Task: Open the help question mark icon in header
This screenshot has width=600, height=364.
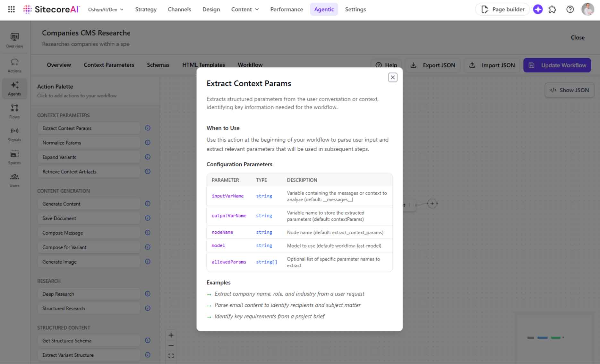Action: pos(570,9)
